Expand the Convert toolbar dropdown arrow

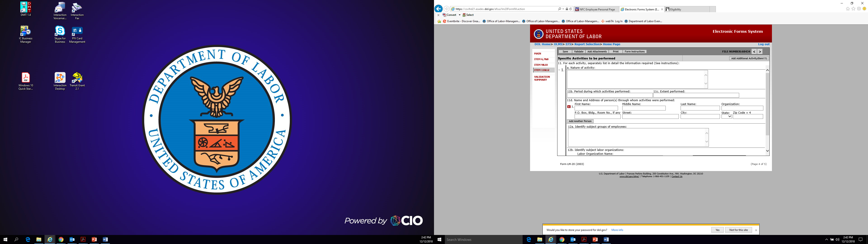pyautogui.click(x=459, y=15)
